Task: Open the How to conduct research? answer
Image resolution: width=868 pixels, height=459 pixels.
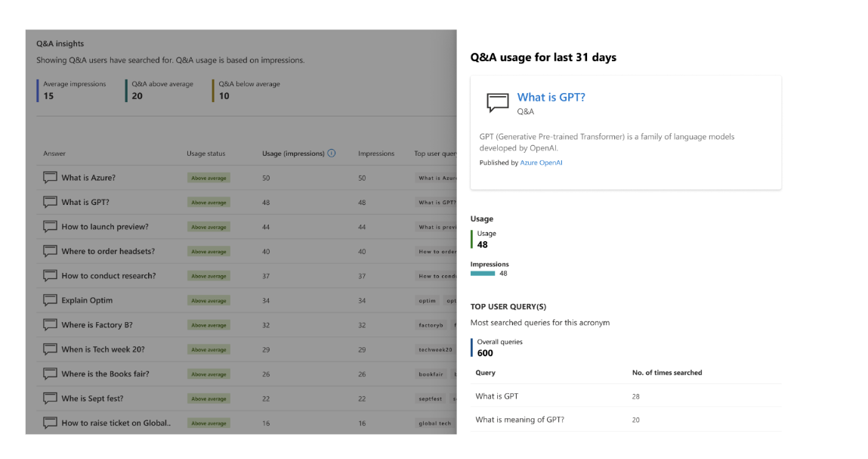Action: pos(108,276)
